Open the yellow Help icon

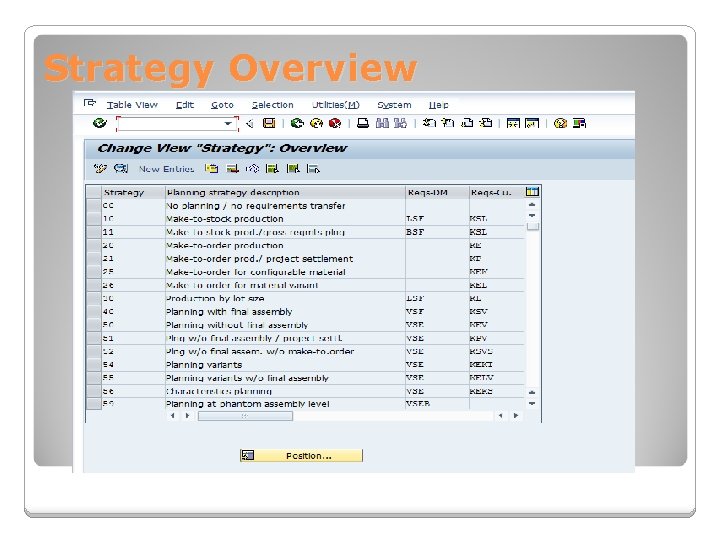coord(560,123)
